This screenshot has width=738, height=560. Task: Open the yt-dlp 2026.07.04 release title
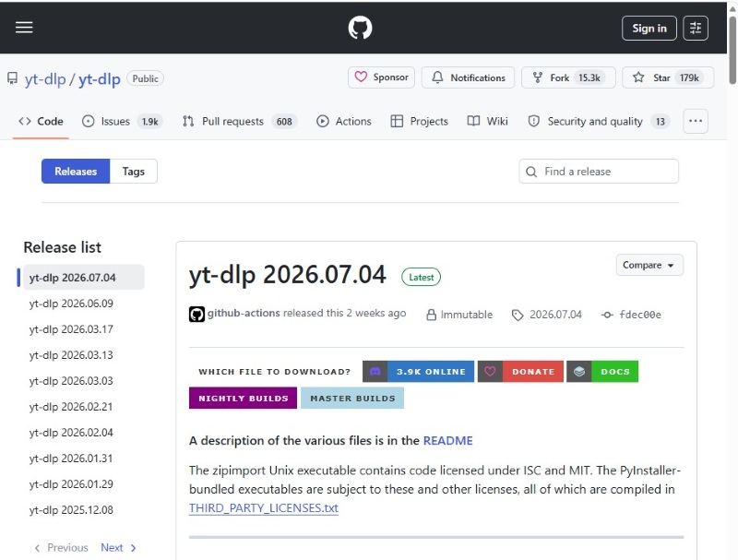pyautogui.click(x=287, y=275)
